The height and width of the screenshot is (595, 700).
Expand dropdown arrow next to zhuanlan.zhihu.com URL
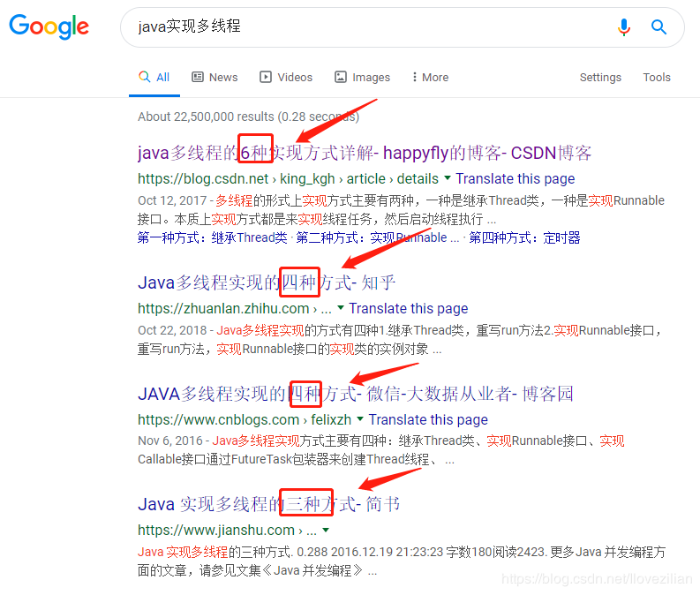(x=341, y=308)
